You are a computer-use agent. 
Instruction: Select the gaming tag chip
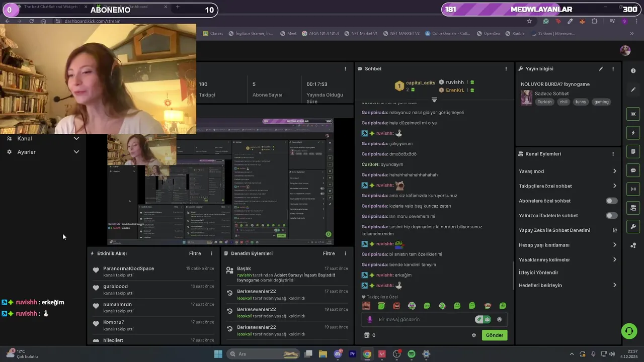[x=601, y=102]
